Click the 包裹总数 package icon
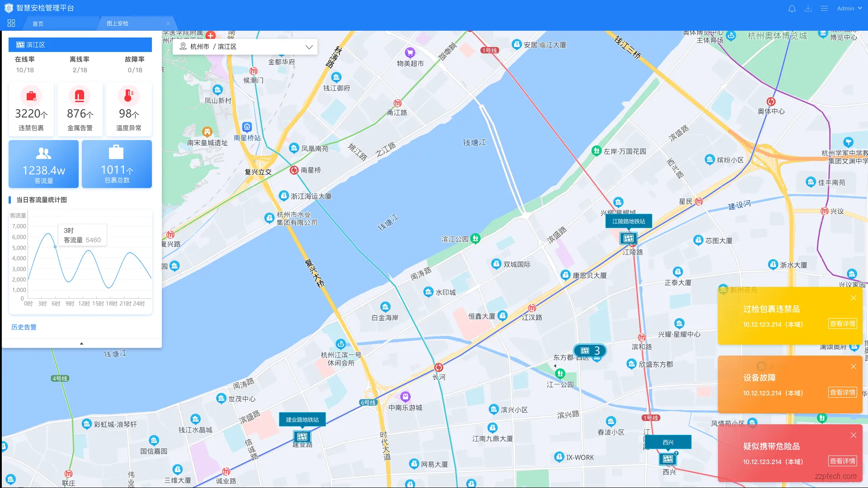Viewport: 868px width, 488px height. 117,153
